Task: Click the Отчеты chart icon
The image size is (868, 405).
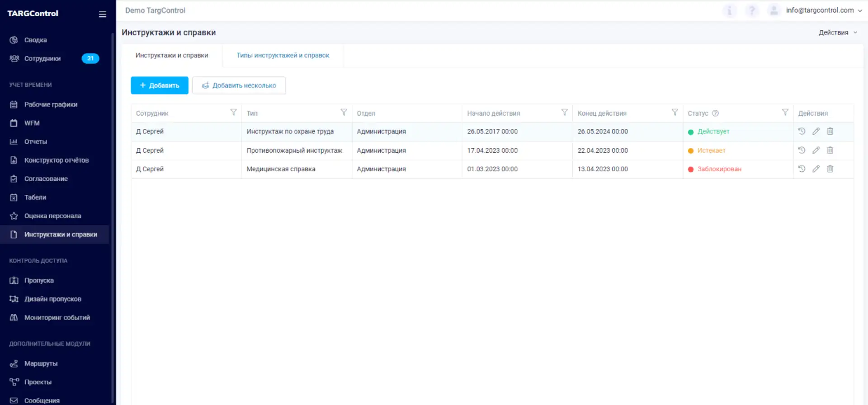Action: click(14, 141)
